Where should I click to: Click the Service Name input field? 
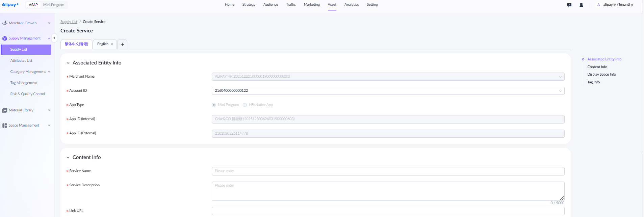coord(388,171)
